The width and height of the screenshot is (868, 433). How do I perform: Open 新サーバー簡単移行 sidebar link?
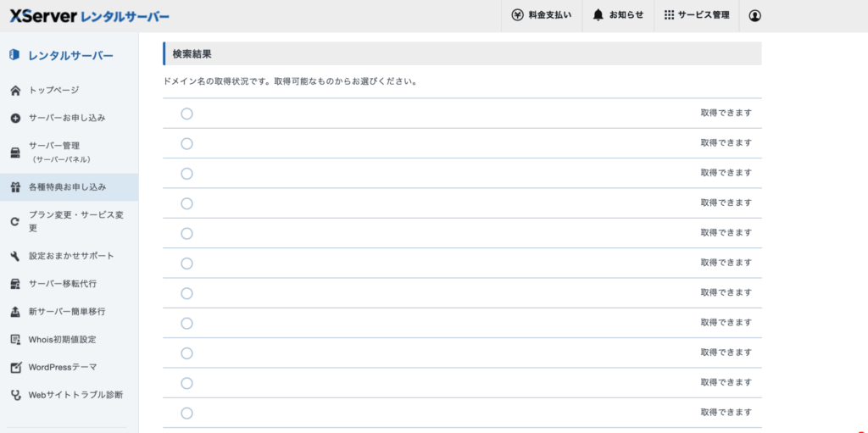(67, 312)
